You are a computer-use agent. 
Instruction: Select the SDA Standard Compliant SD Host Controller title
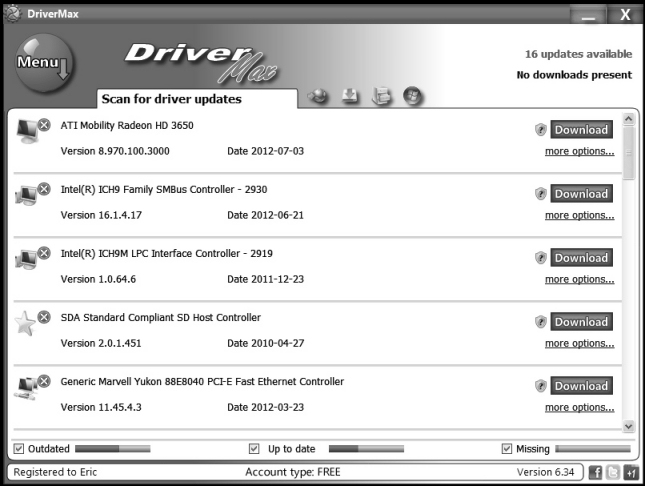click(161, 318)
